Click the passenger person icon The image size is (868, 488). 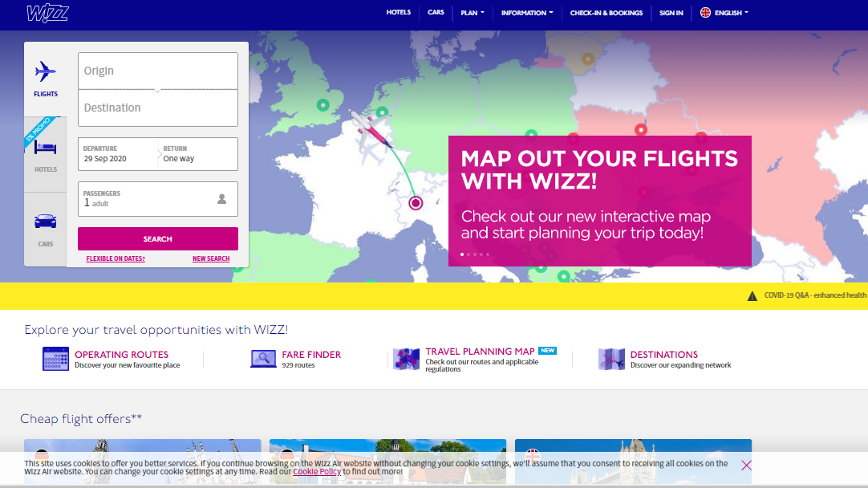click(x=222, y=199)
